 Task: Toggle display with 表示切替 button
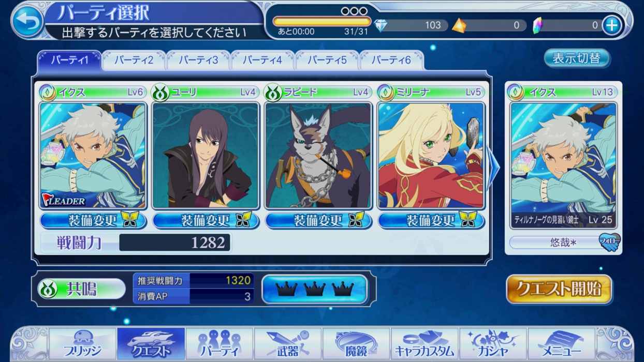point(577,58)
